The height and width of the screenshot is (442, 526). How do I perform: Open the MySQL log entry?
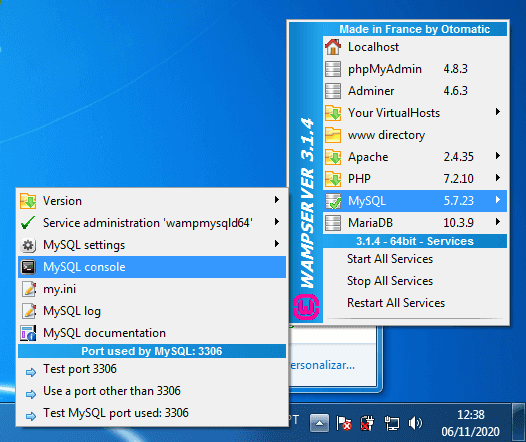click(152, 311)
